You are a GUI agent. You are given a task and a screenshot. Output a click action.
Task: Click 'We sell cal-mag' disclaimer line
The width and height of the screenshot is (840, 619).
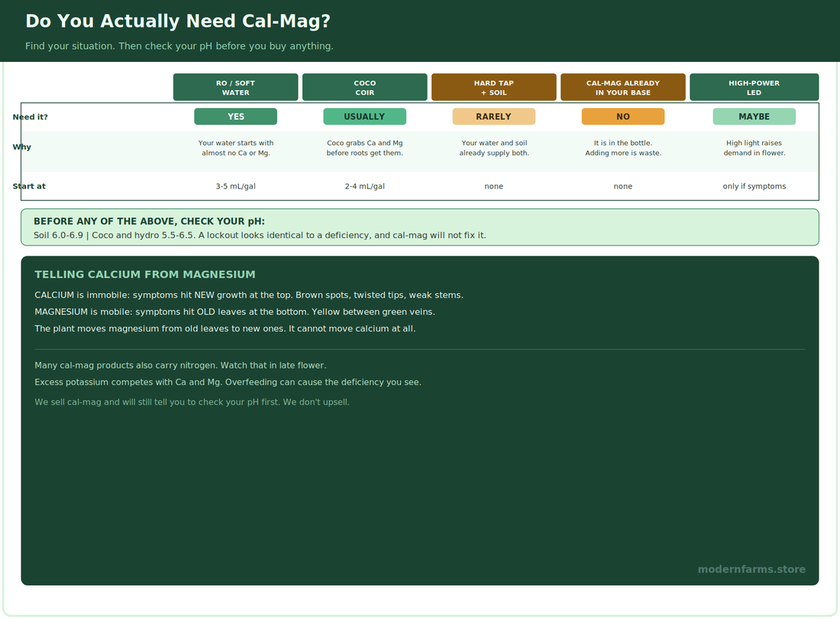(x=192, y=402)
